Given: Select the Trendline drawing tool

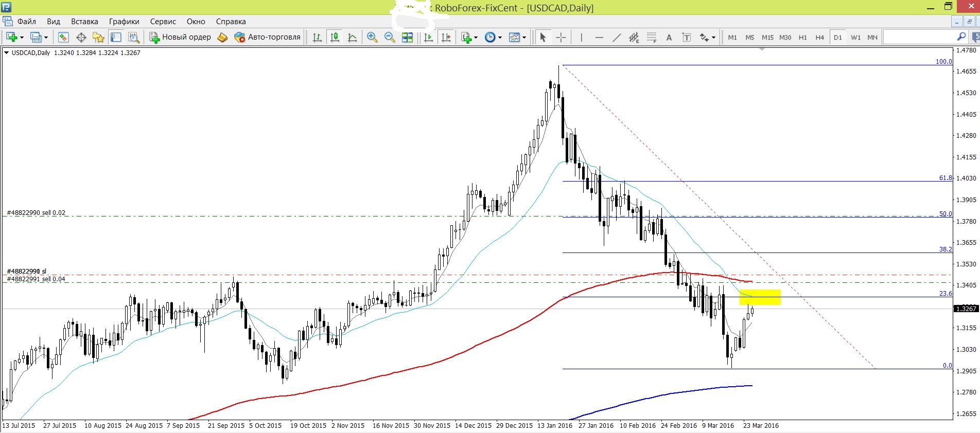Looking at the screenshot, I should pyautogui.click(x=617, y=37).
